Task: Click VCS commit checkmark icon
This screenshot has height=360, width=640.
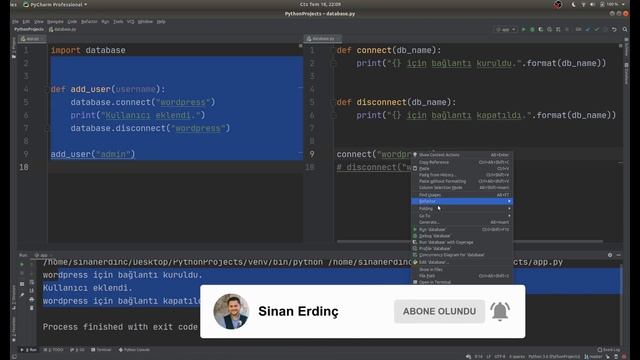Action: pyautogui.click(x=597, y=29)
